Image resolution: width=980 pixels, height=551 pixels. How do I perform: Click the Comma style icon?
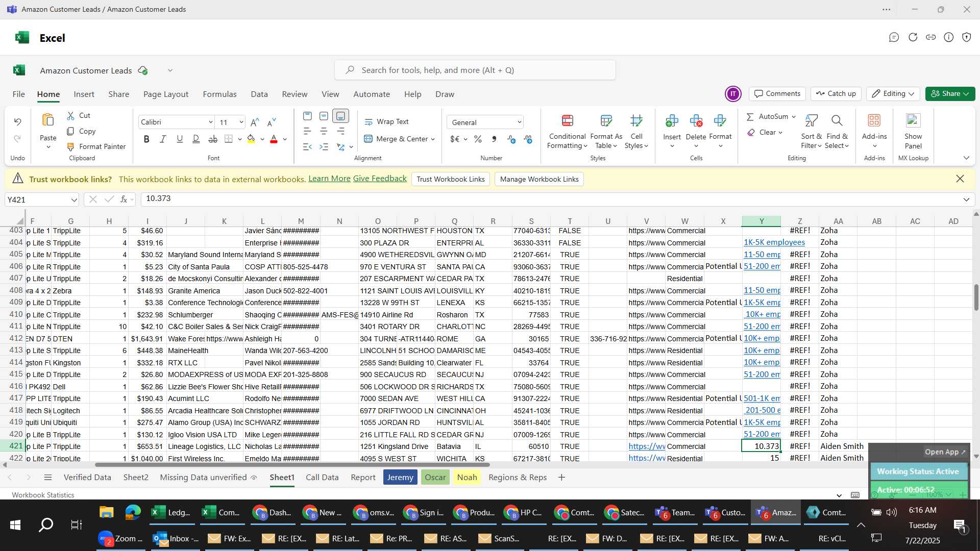[x=494, y=139]
